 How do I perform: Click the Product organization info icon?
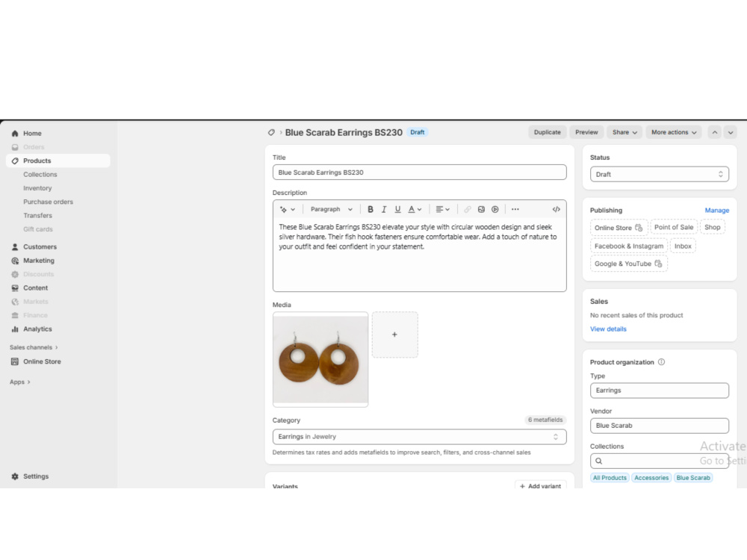tap(661, 362)
